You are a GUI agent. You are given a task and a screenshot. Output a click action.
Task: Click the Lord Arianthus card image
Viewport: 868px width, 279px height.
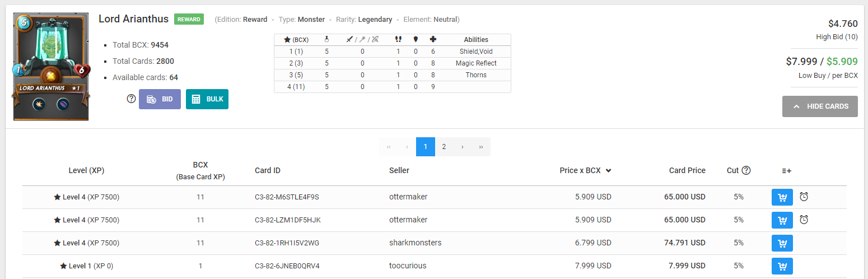51,66
